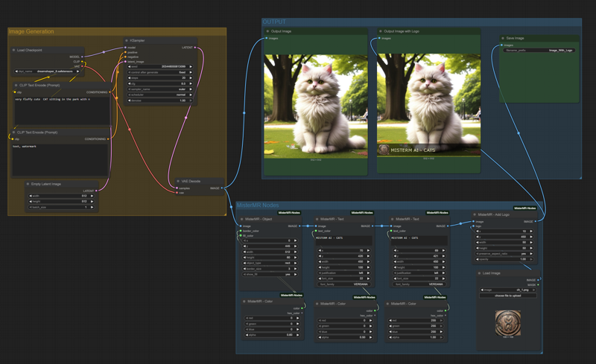The height and width of the screenshot is (364, 596).
Task: Click the KSampler node title
Action: pyautogui.click(x=137, y=40)
